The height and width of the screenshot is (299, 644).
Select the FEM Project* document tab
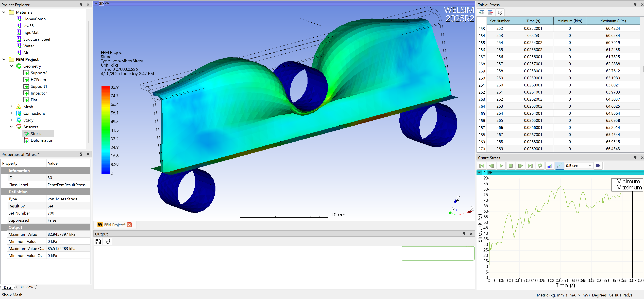tap(114, 225)
